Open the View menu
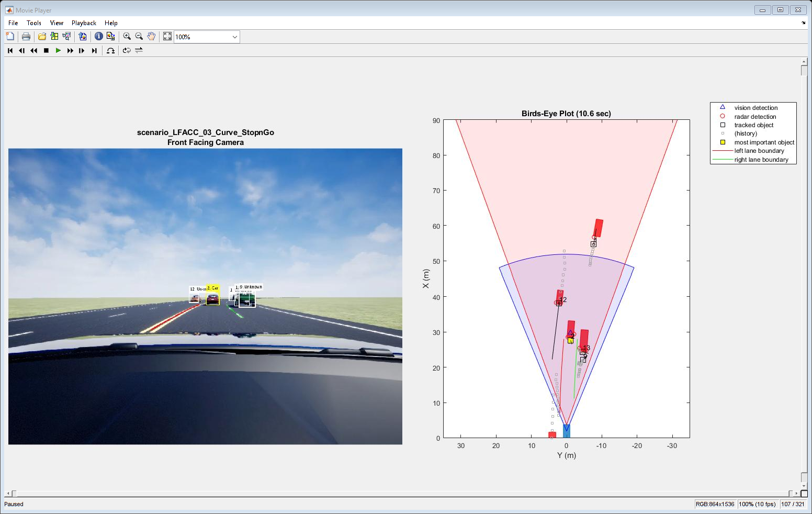 [x=57, y=23]
